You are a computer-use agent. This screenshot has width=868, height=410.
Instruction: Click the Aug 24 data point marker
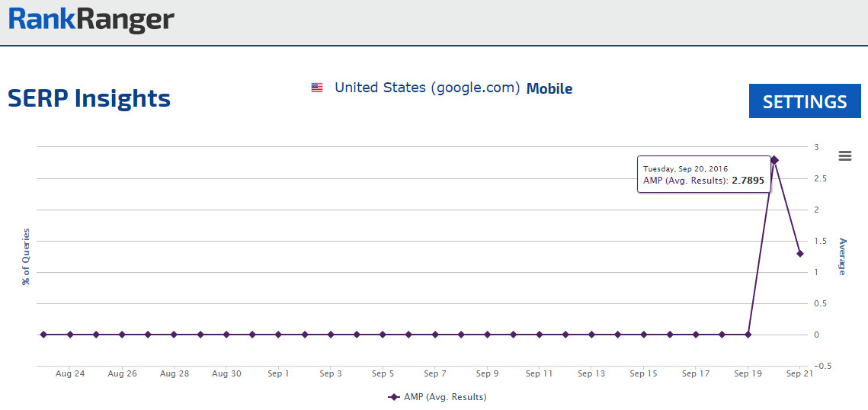[x=69, y=334]
